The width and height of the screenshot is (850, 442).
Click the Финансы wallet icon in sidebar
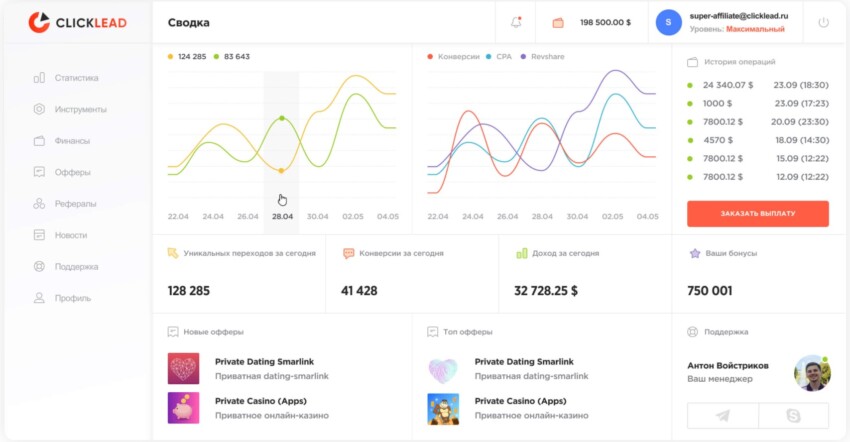coord(39,140)
